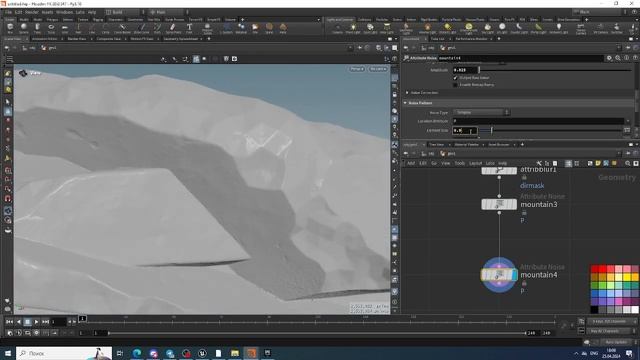
Task: Open the network editor find icon
Action: pyautogui.click(x=628, y=163)
